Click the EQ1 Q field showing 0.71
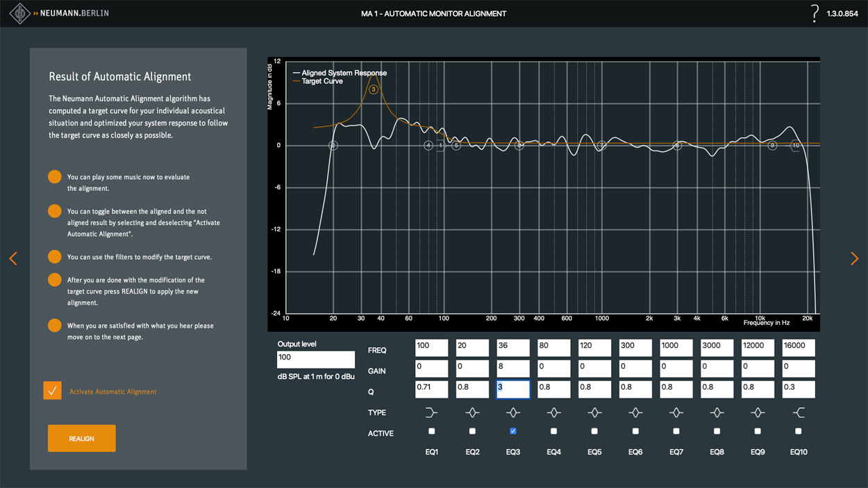Screen dimensions: 868x488 click(431, 389)
